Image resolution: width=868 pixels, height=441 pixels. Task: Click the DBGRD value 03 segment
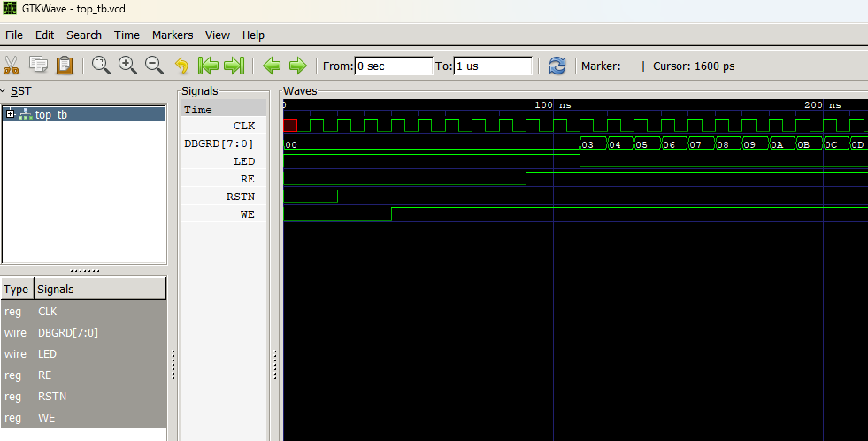click(x=593, y=144)
